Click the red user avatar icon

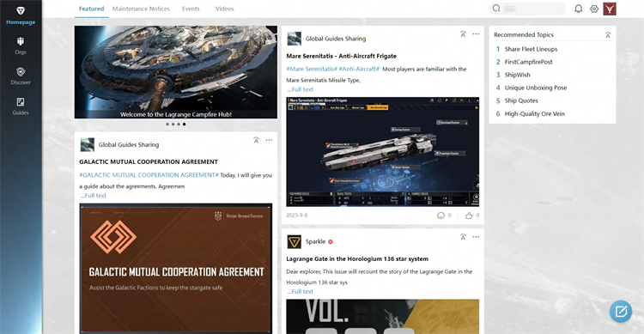[x=610, y=9]
